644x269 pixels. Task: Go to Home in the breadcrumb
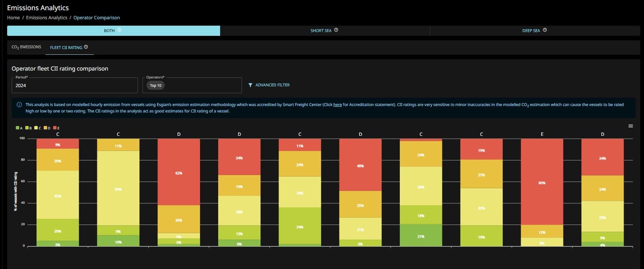point(14,18)
